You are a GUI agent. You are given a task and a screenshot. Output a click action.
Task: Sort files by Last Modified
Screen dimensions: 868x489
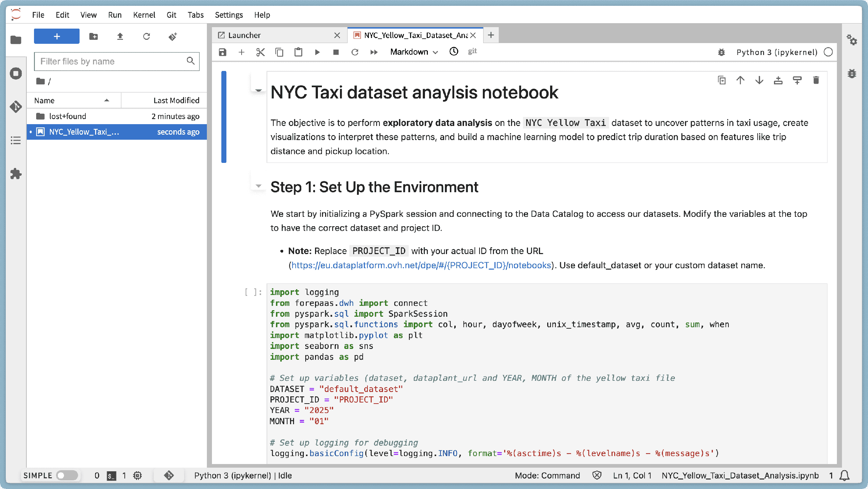pyautogui.click(x=164, y=100)
